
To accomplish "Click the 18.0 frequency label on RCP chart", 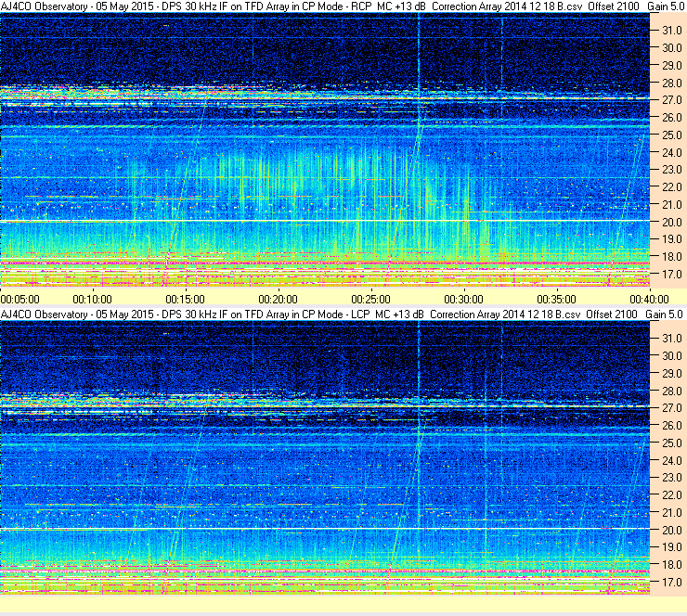I will click(x=672, y=257).
